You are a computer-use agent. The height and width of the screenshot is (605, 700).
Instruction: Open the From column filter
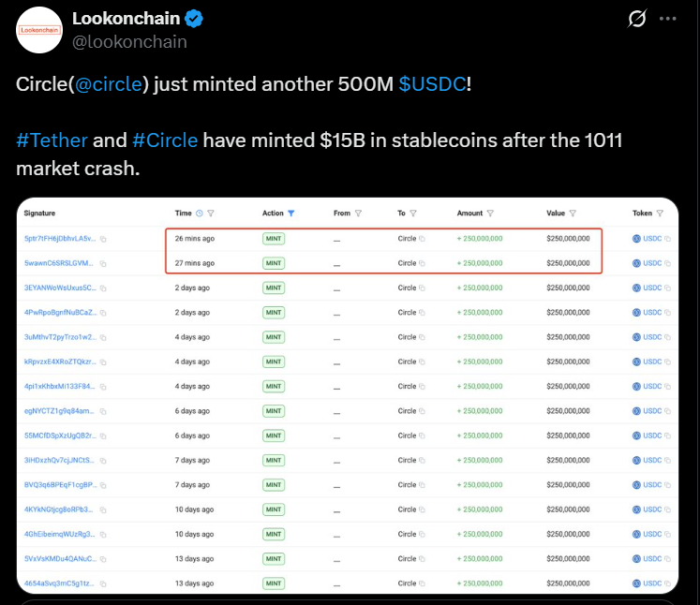click(x=359, y=214)
